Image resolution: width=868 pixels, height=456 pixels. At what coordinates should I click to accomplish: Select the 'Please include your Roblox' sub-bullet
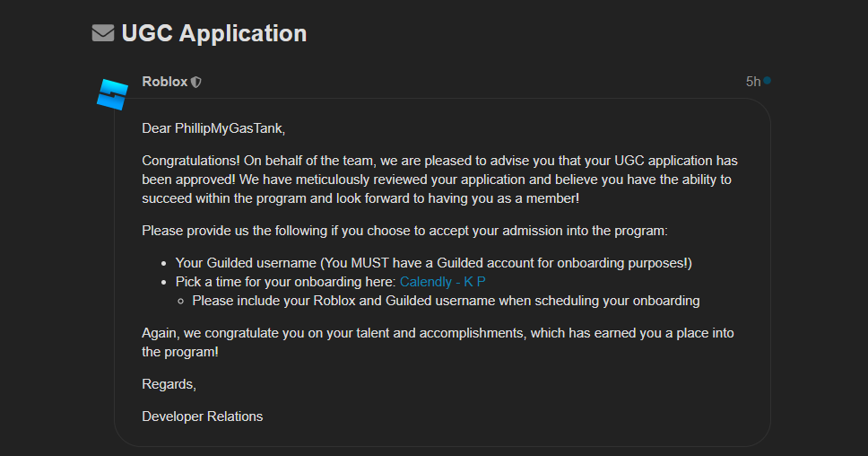[445, 301]
